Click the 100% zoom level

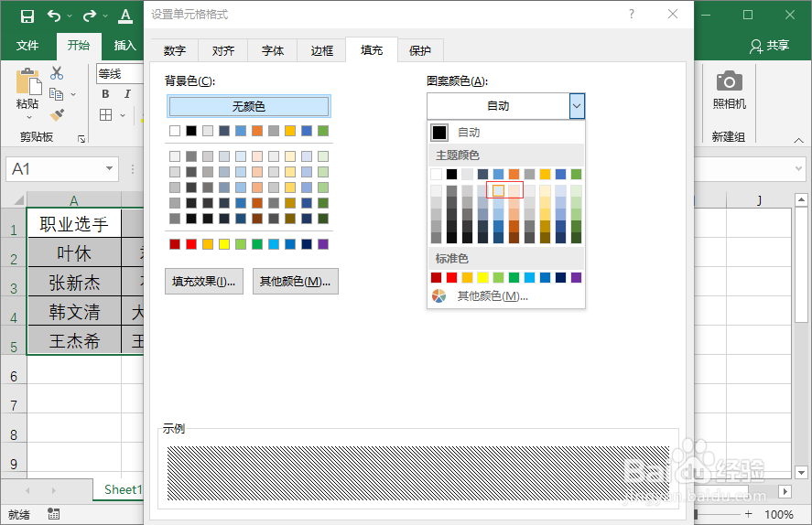tap(778, 514)
